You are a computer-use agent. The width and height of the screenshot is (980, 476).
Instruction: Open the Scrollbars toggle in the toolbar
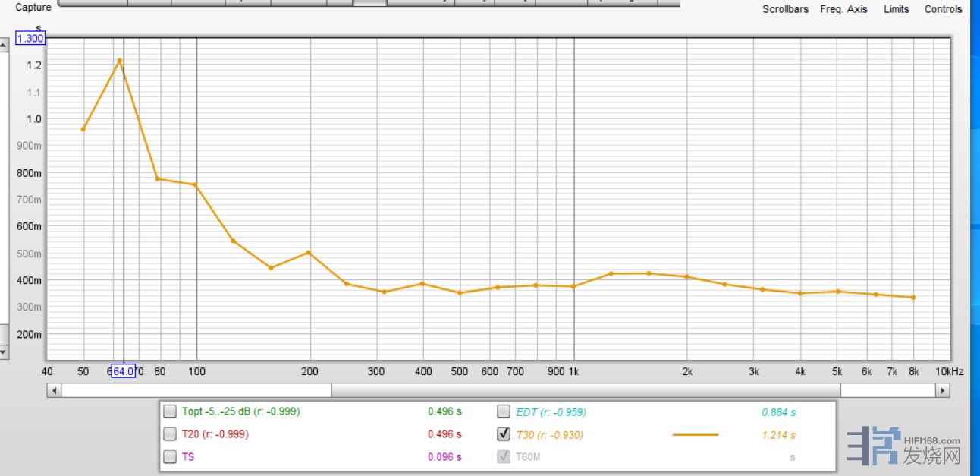click(785, 9)
